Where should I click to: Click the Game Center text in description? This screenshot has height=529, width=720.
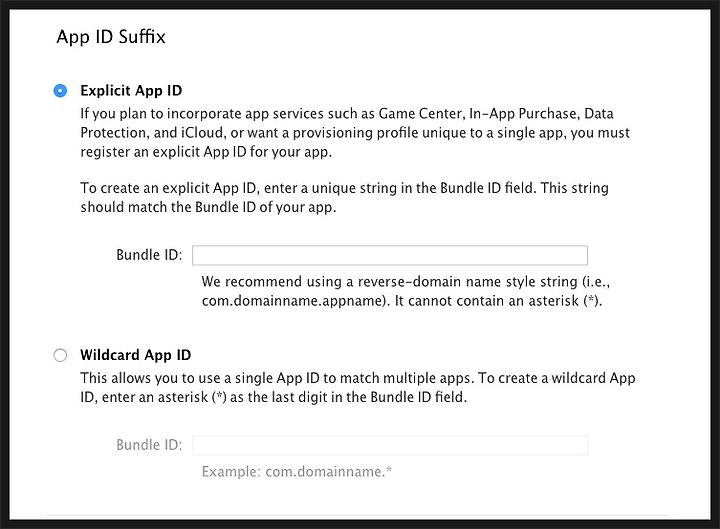coord(420,113)
